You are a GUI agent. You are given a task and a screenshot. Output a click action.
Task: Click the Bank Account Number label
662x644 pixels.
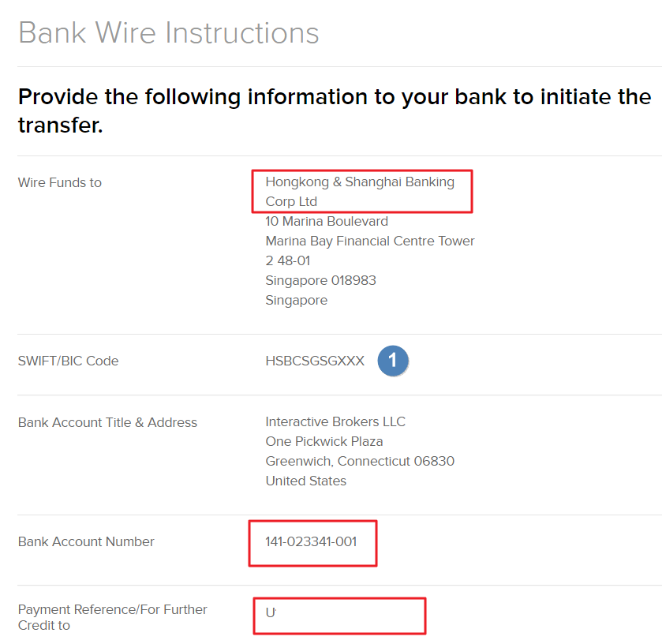coord(86,542)
